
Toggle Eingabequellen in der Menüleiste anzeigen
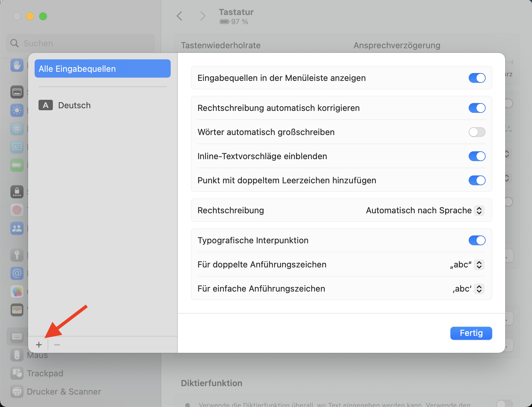[477, 78]
